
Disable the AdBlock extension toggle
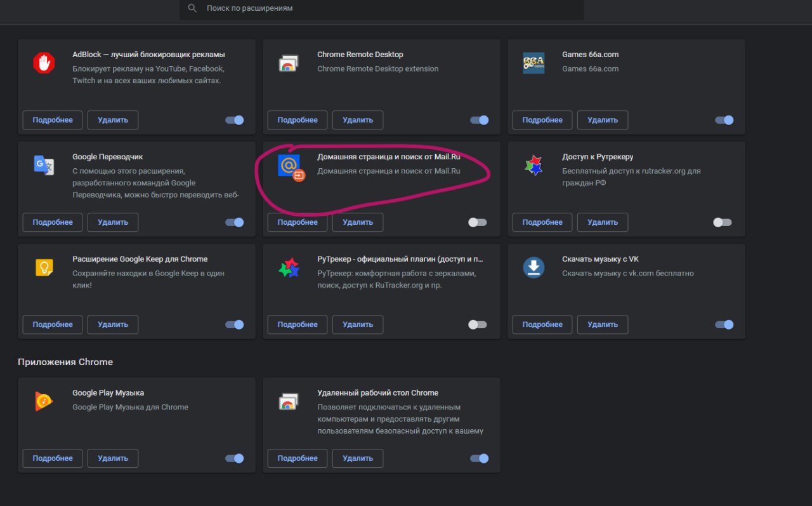(235, 120)
